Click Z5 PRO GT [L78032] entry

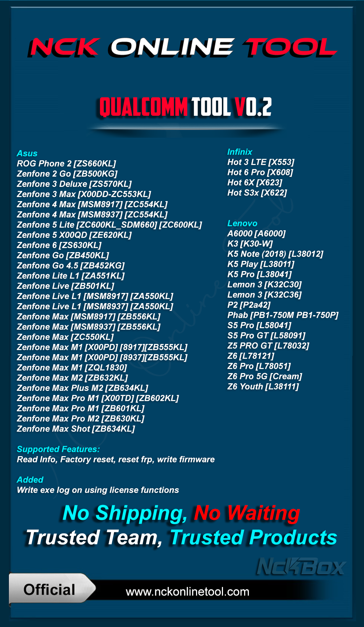[x=268, y=346]
